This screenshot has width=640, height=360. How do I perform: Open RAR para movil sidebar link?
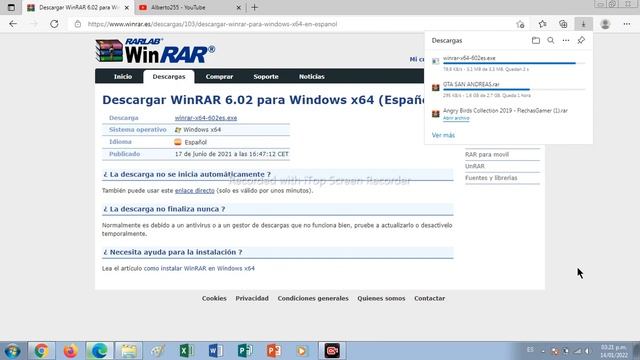[x=487, y=155]
